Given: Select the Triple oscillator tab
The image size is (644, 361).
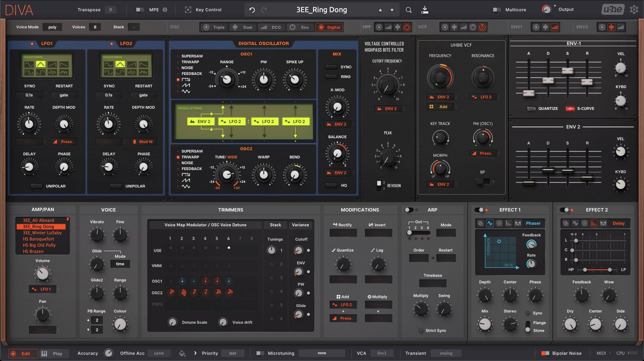Looking at the screenshot, I should click(x=214, y=27).
